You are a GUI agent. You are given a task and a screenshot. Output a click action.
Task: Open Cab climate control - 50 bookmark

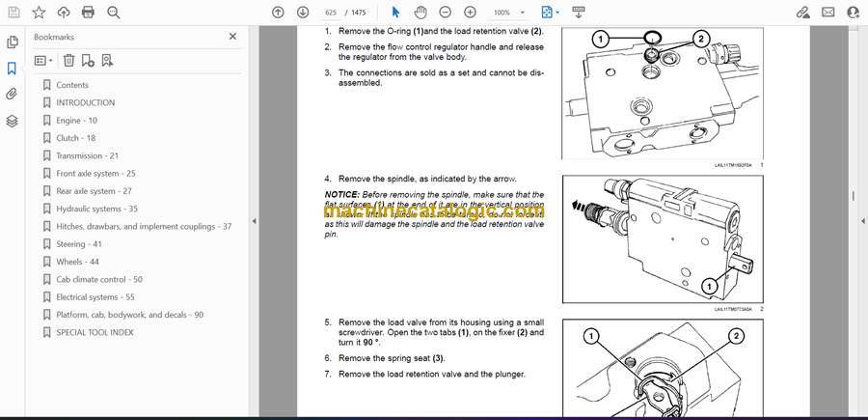click(99, 279)
